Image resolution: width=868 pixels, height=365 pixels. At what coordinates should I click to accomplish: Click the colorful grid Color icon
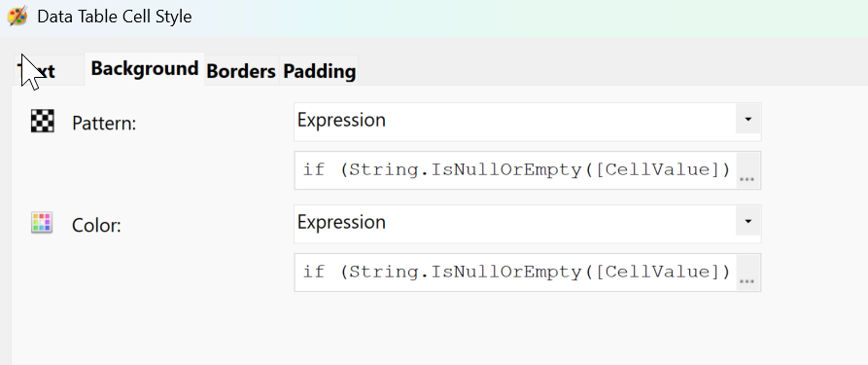pos(42,223)
